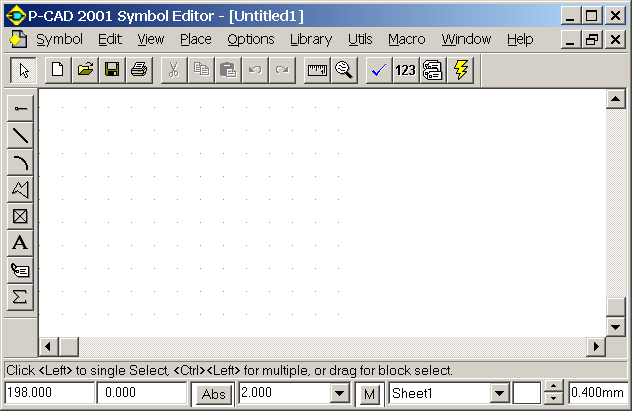
Task: Open the Symbol Attributes tag icon
Action: click(x=432, y=70)
